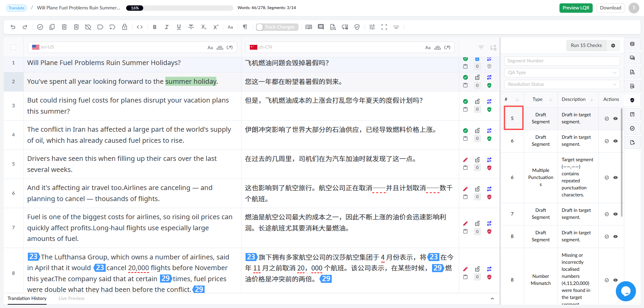
Task: Open the QA Type dropdown
Action: point(562,73)
